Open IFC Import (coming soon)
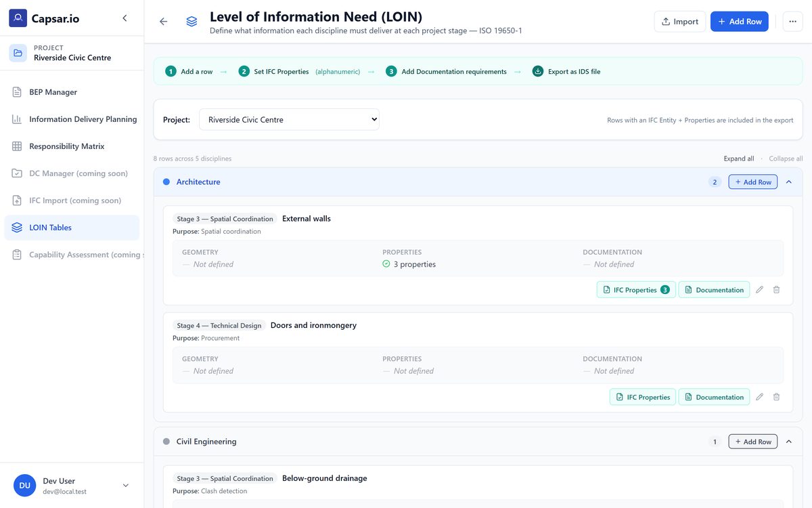This screenshot has height=508, width=812. pos(72,200)
